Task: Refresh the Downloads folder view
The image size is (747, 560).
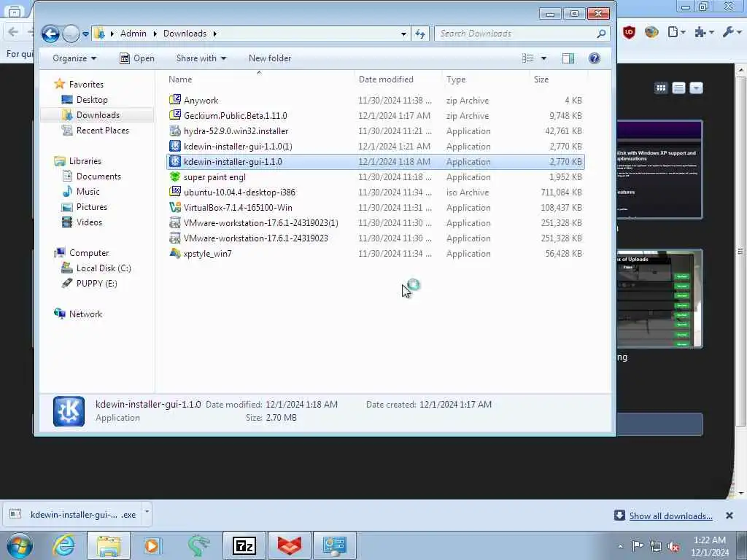Action: point(420,34)
